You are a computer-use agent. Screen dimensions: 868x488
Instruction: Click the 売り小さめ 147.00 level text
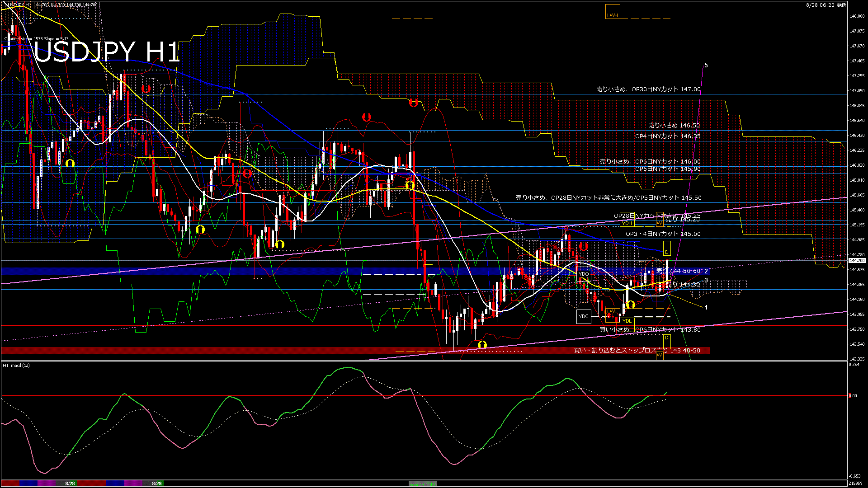pyautogui.click(x=648, y=89)
